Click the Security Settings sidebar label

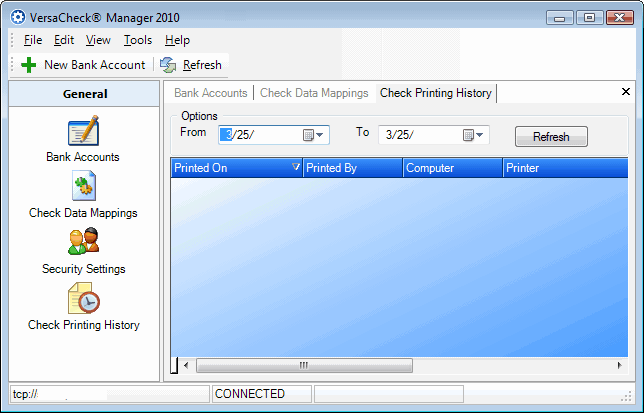tap(83, 269)
